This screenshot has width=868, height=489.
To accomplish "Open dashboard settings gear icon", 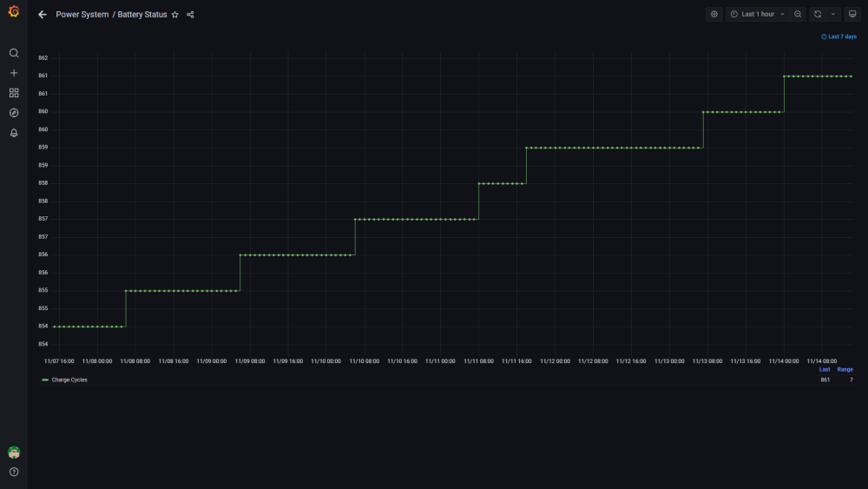I will pos(714,15).
